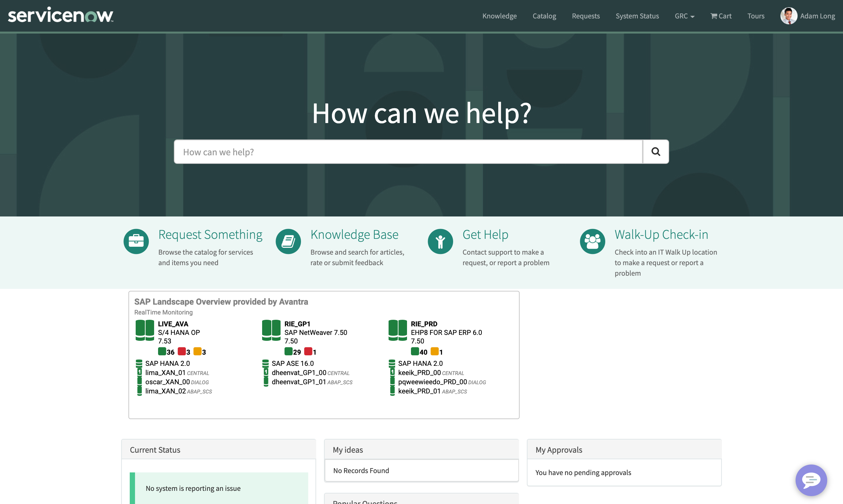
Task: Click the LIVE_AVA system server icon
Action: tap(145, 330)
